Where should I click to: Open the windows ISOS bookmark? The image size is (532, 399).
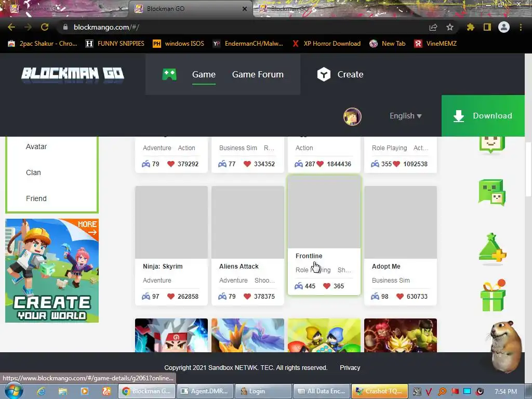[x=179, y=44]
